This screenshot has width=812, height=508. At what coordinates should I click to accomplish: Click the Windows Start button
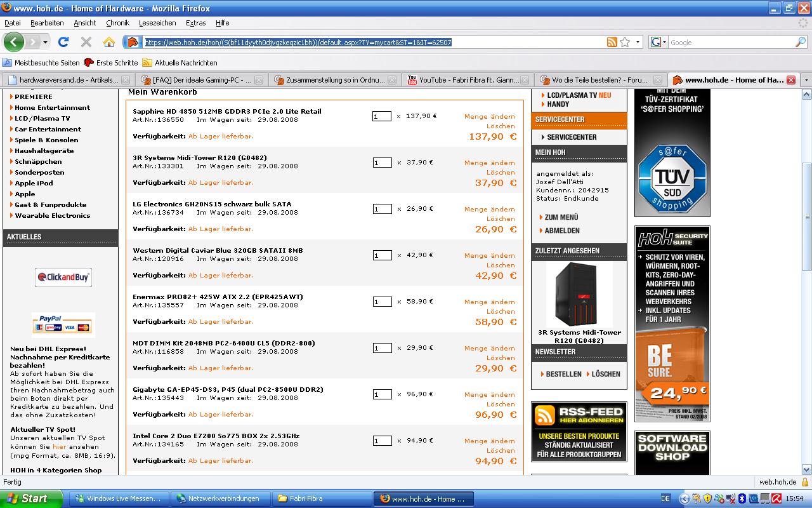(31, 498)
